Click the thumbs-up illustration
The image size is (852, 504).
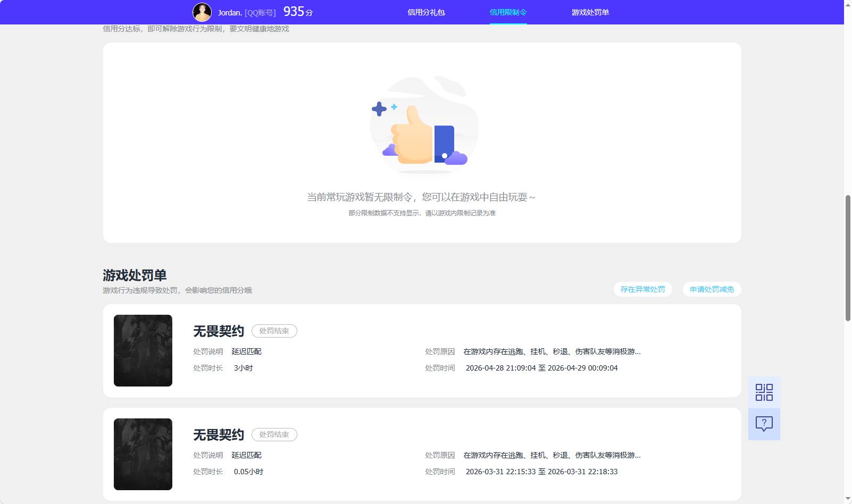[x=424, y=125]
